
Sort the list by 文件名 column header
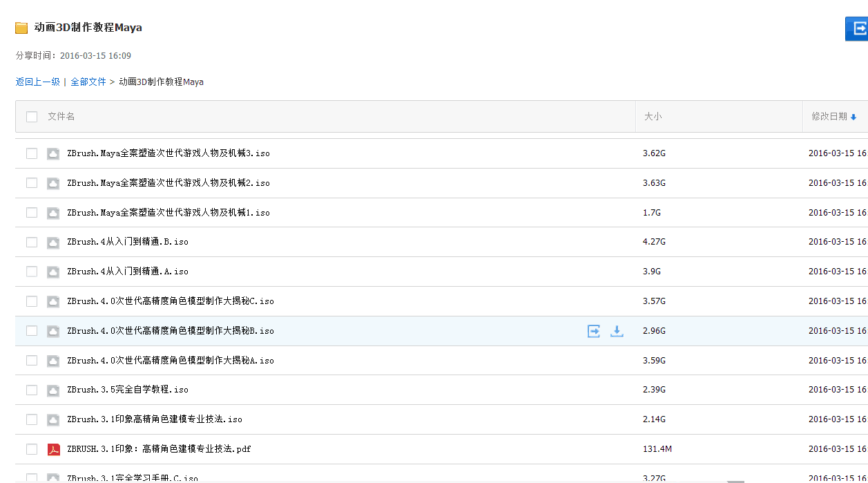pos(61,117)
